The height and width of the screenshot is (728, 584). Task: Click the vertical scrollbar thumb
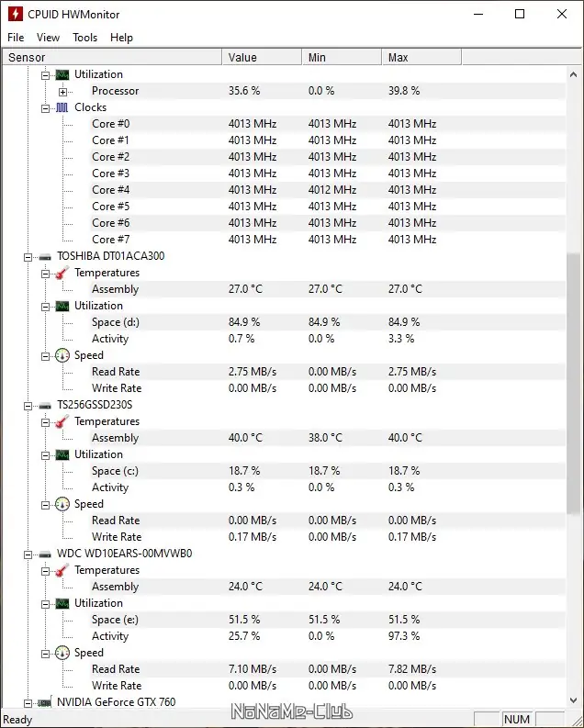[575, 386]
